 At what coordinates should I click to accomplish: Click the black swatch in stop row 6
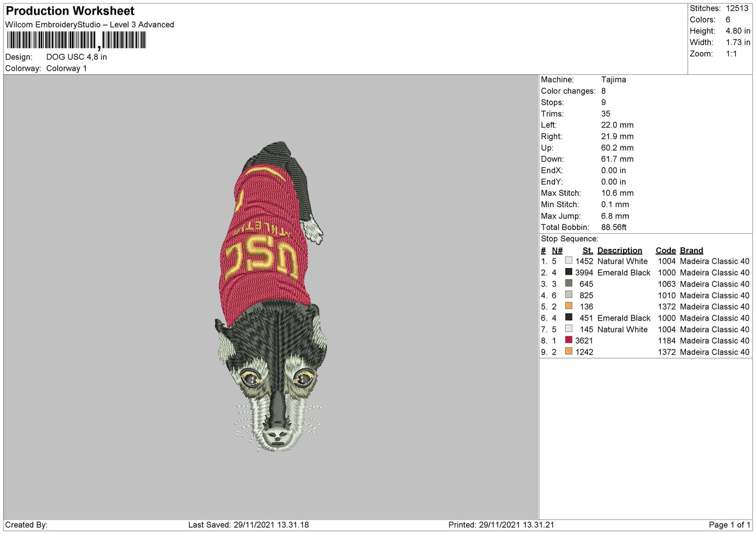point(569,317)
